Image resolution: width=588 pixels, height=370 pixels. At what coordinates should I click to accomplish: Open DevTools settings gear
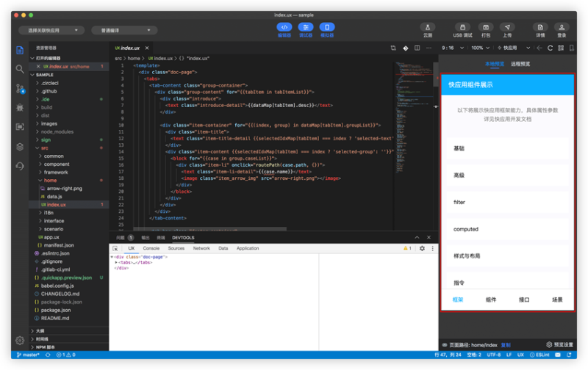click(422, 249)
